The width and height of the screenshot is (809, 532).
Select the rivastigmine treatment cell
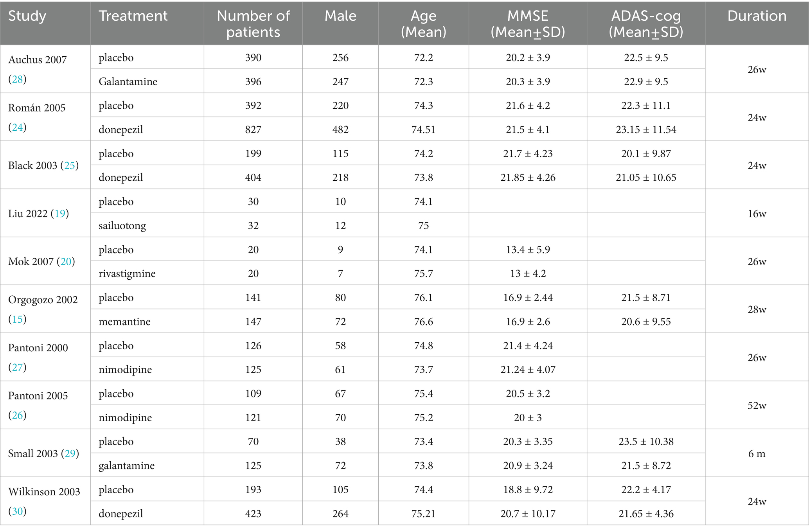point(127,273)
